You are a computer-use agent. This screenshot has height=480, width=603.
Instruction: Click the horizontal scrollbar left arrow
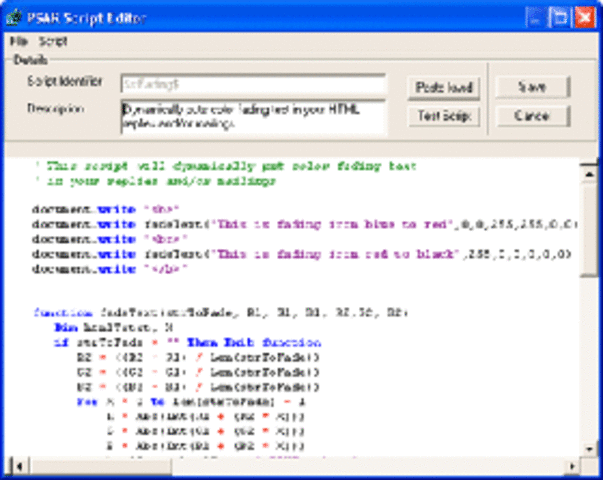tap(18, 466)
